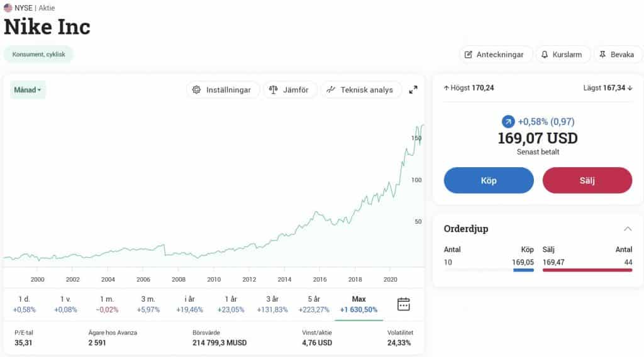The image size is (644, 357).
Task: Open chart Inställningar gear settings
Action: click(197, 90)
